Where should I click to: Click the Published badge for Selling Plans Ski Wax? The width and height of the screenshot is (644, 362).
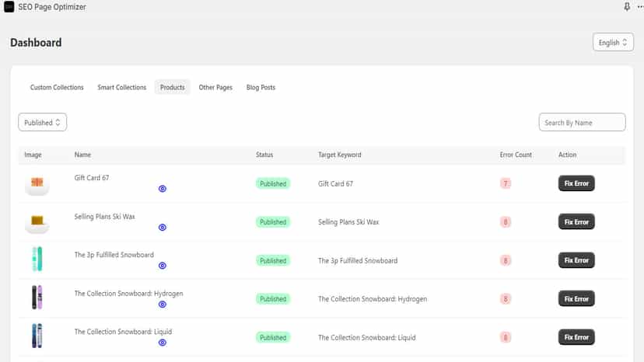(273, 222)
